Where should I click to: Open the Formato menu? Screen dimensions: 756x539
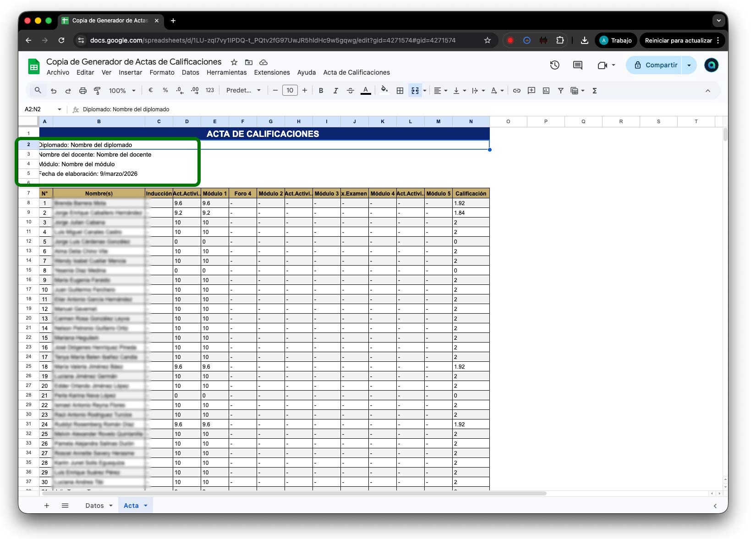pyautogui.click(x=162, y=72)
